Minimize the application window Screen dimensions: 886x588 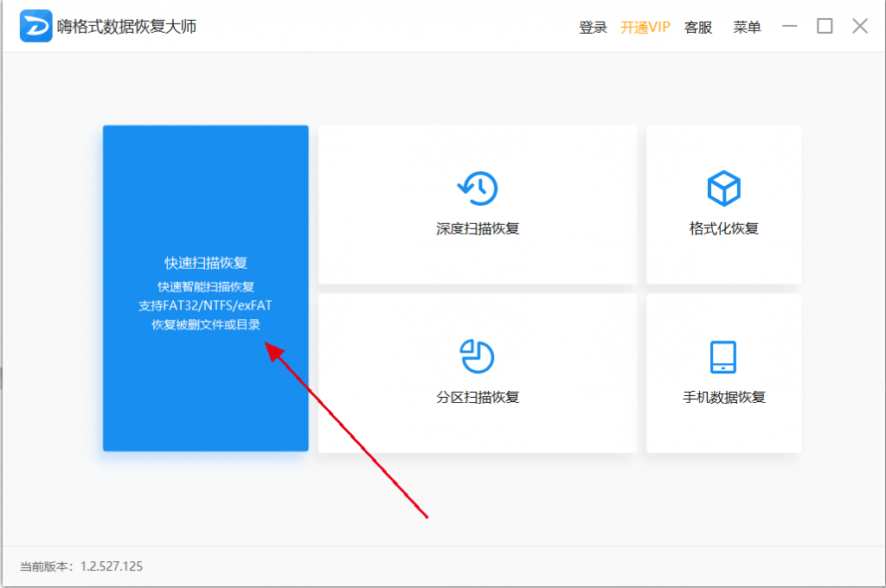(x=789, y=26)
